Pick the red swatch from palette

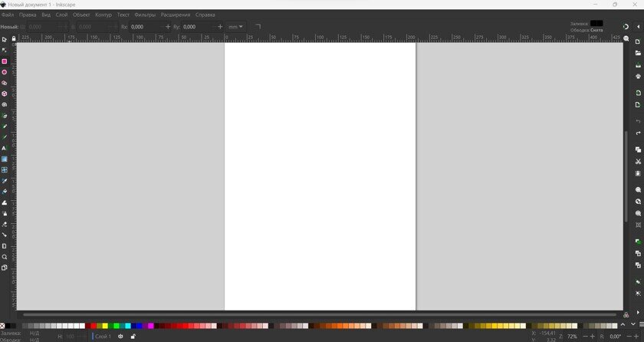coord(94,326)
